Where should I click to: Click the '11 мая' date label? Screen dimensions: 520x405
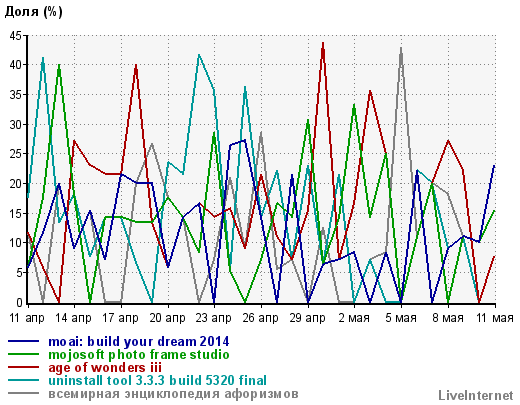[495, 318]
